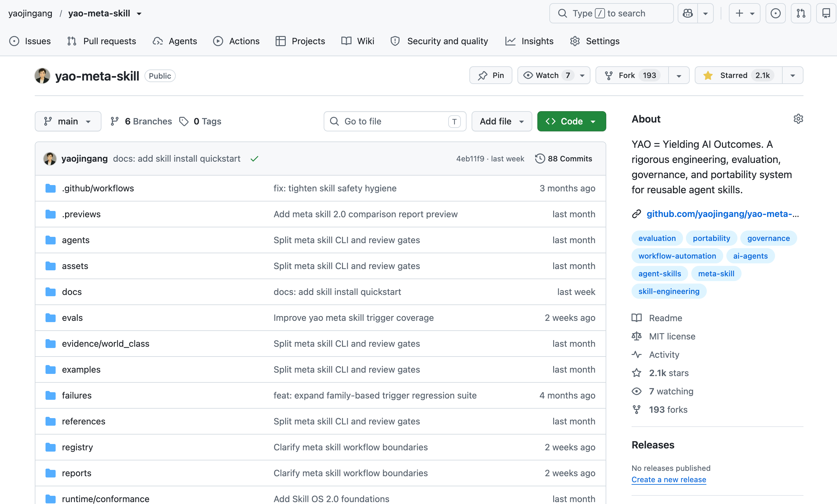Select the workflow-automation topic tag
Screen dimensions: 837x504
pos(677,256)
